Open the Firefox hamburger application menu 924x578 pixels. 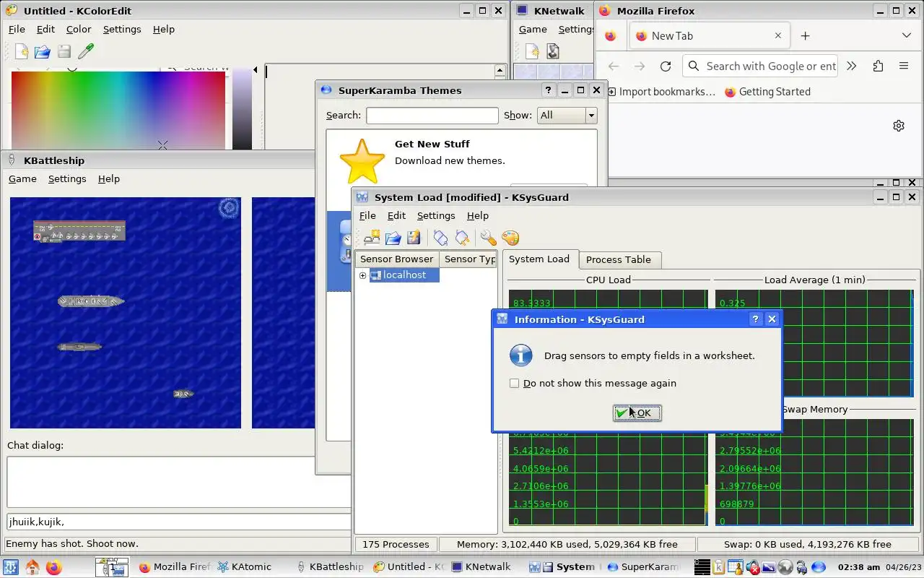tap(904, 66)
